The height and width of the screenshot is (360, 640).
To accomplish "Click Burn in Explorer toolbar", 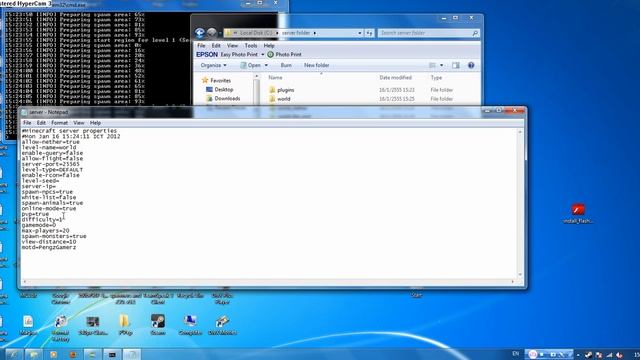I will point(286,65).
